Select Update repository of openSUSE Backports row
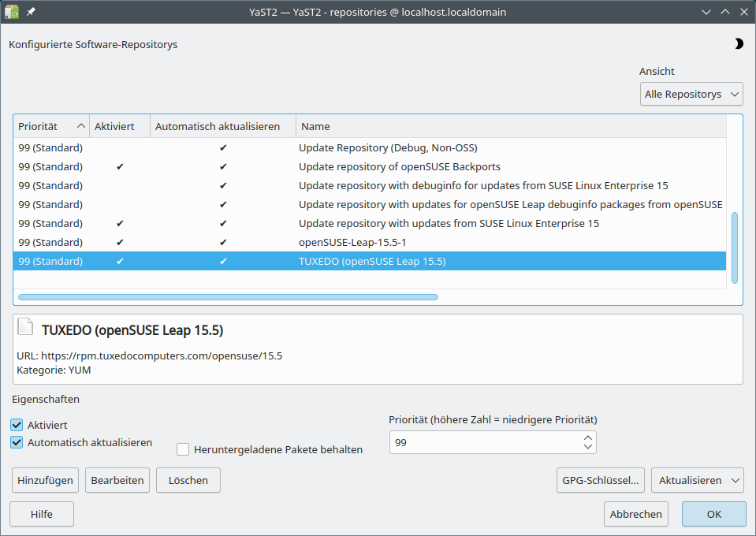 (x=370, y=166)
